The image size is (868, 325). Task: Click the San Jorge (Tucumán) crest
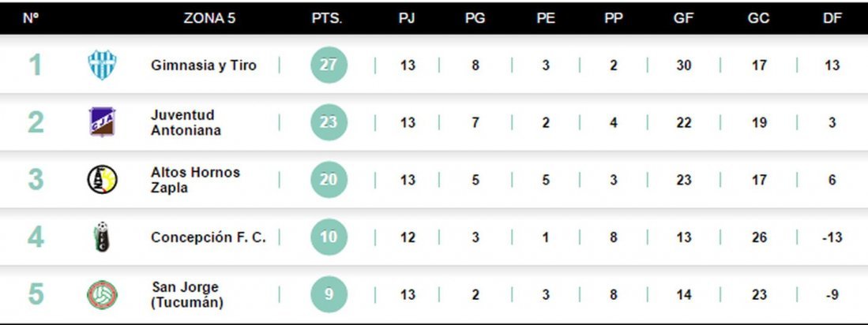(103, 294)
